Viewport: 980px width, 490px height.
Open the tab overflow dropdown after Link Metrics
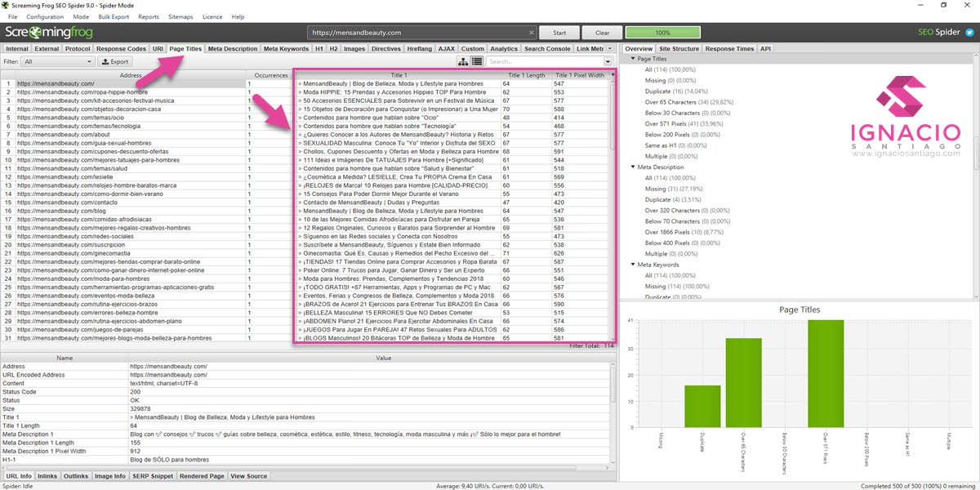[610, 48]
